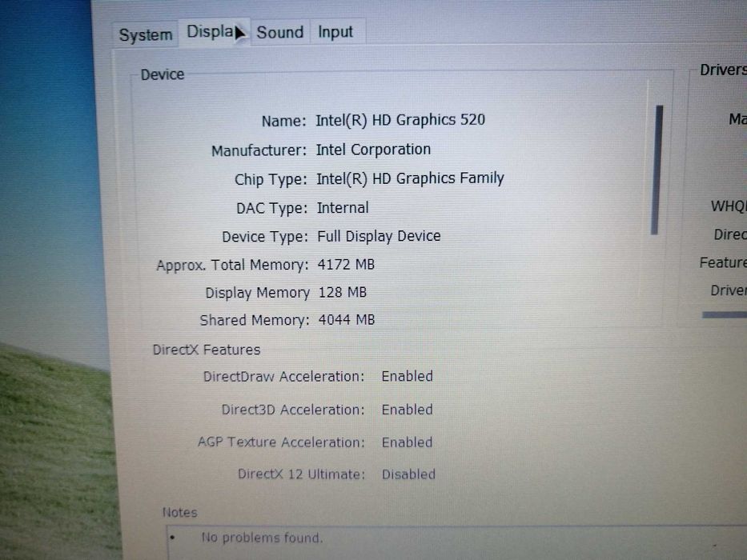Click the DAC Type value Internal
The height and width of the screenshot is (560, 747).
[343, 208]
